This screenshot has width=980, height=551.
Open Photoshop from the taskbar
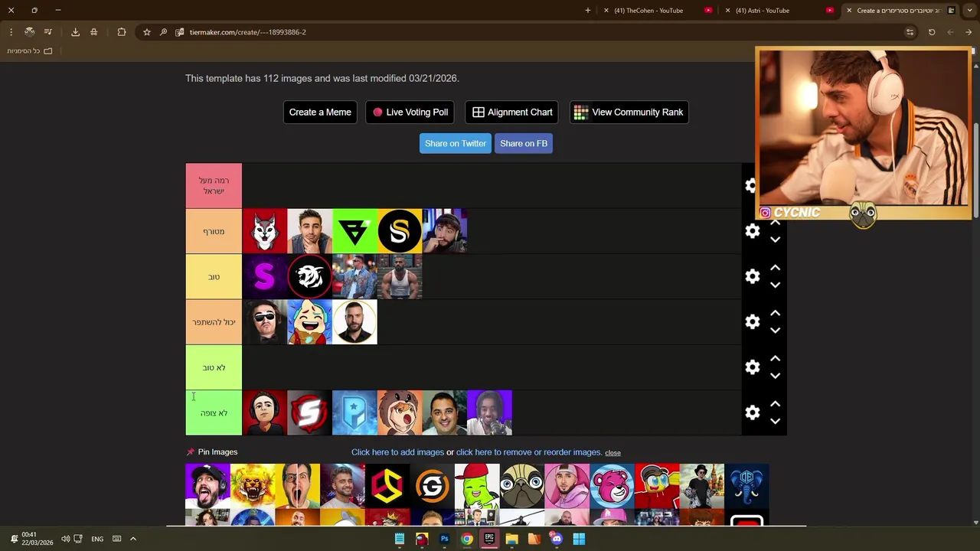pos(444,539)
